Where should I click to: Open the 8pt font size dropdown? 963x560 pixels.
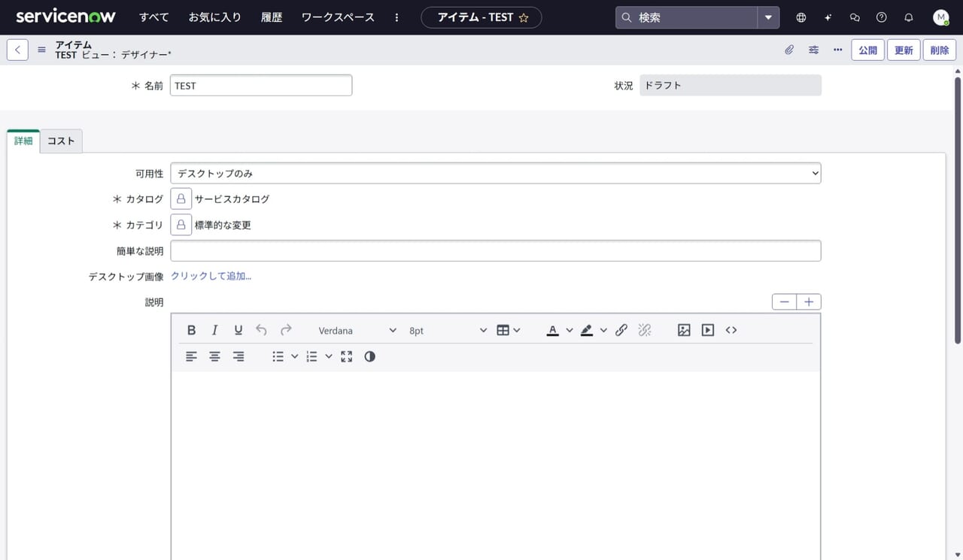coord(448,331)
